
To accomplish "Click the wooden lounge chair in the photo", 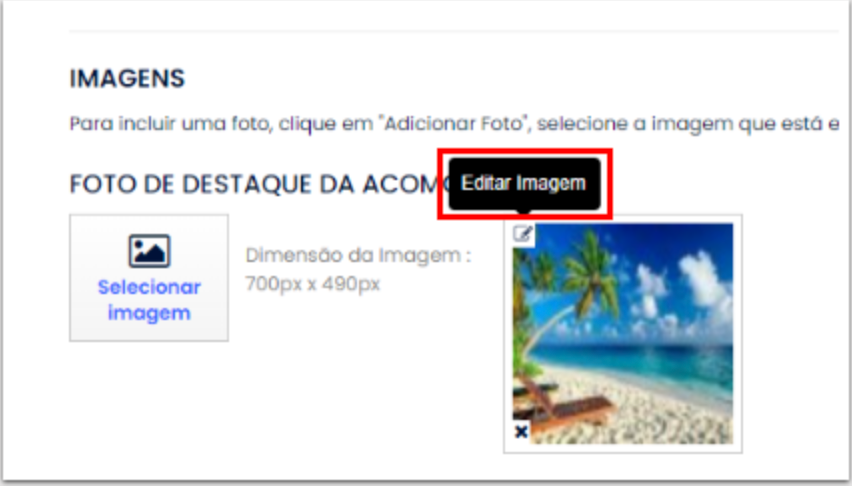I will (565, 405).
